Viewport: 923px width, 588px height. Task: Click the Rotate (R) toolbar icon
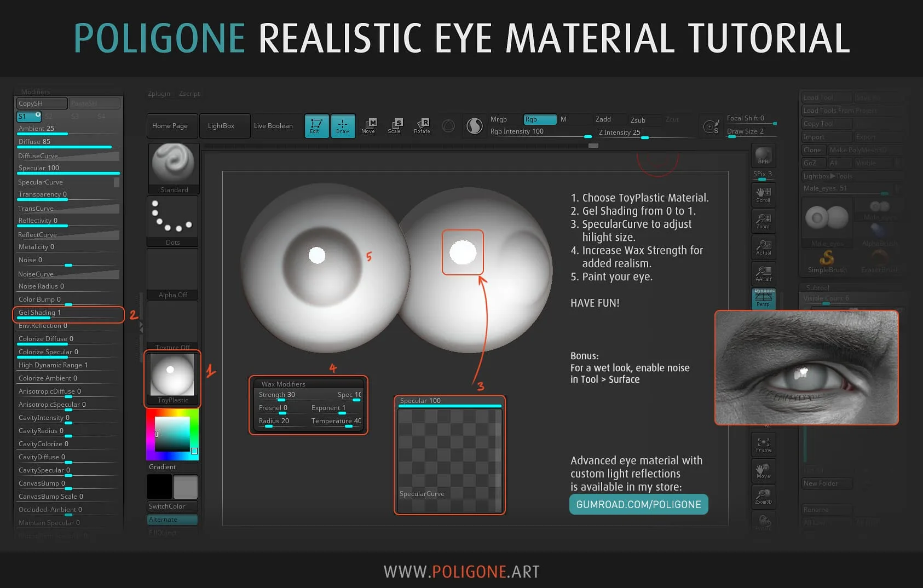(422, 126)
